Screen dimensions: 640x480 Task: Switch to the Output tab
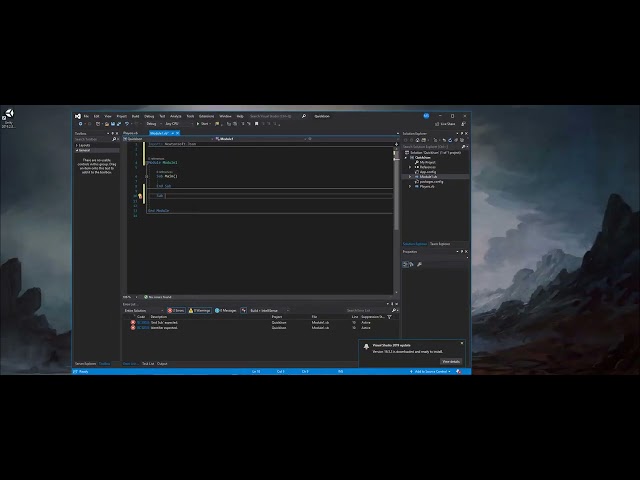point(162,364)
